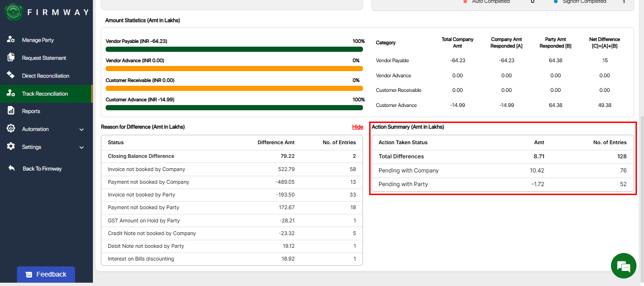Go to Reports menu item
This screenshot has height=286, width=644.
[x=31, y=111]
